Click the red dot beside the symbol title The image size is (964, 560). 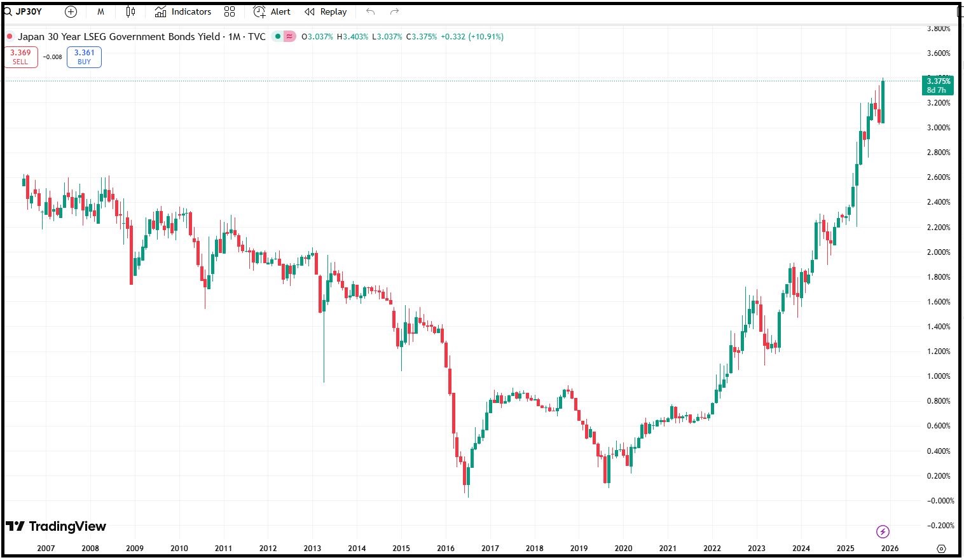click(x=10, y=37)
